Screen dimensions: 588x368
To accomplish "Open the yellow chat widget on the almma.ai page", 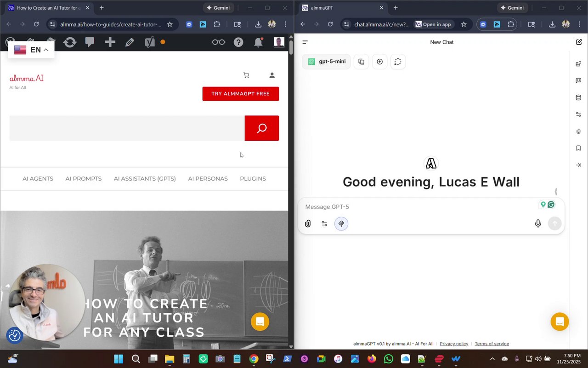I will pos(260,322).
